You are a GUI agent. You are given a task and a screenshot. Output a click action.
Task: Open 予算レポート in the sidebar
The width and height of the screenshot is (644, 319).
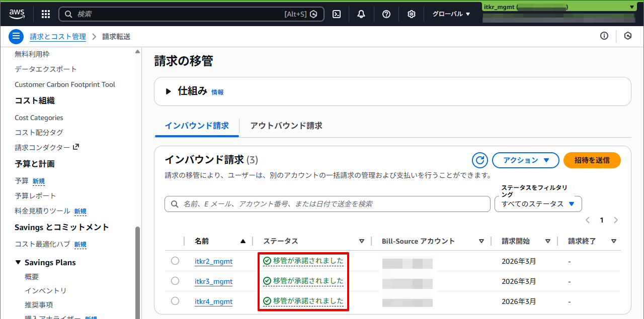[x=35, y=195]
